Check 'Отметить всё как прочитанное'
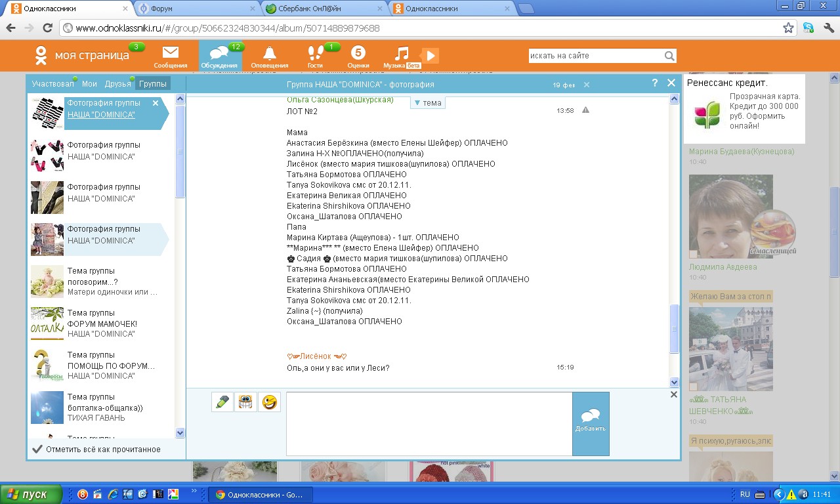 click(x=96, y=450)
